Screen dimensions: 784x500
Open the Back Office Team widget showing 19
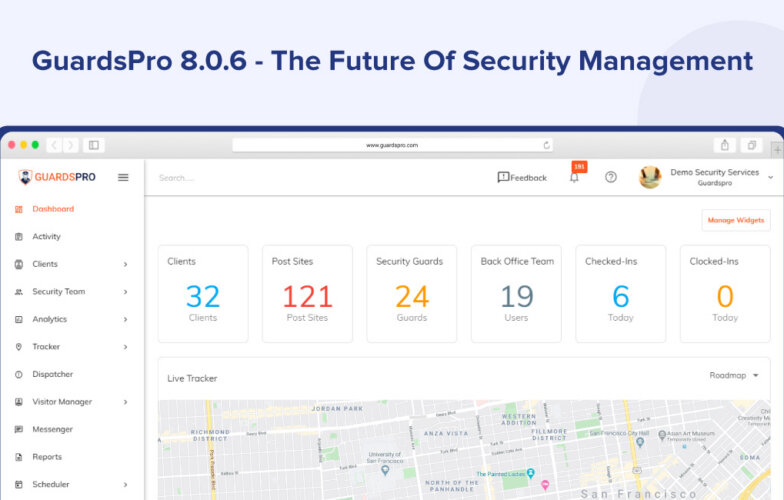point(516,294)
